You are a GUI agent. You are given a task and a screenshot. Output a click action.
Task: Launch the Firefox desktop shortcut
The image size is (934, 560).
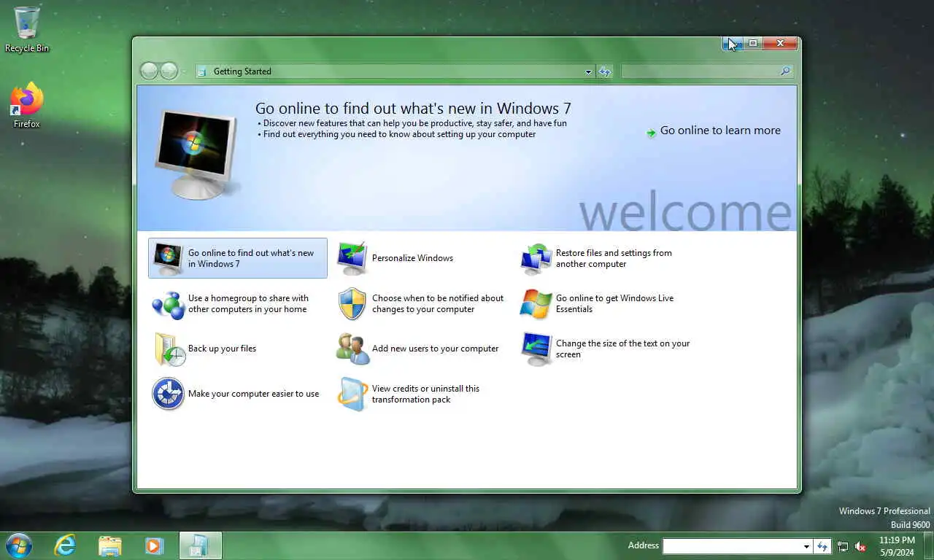pyautogui.click(x=27, y=106)
